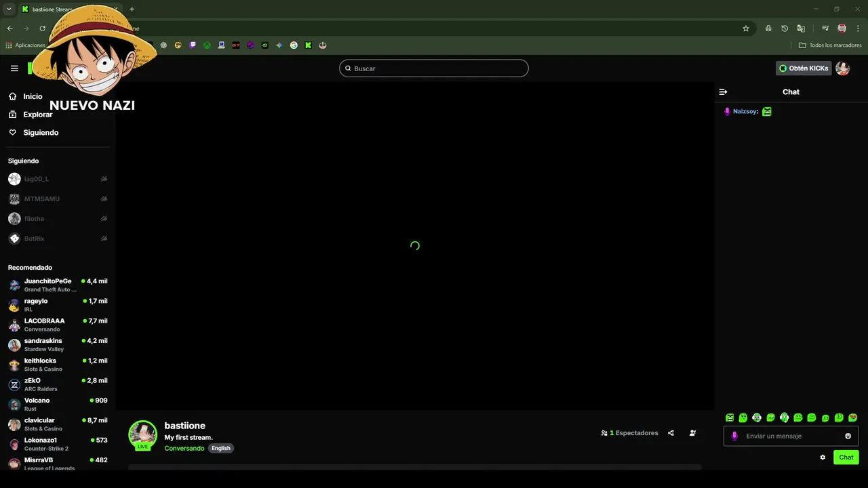868x488 pixels.
Task: Reload the current page
Action: 42,28
